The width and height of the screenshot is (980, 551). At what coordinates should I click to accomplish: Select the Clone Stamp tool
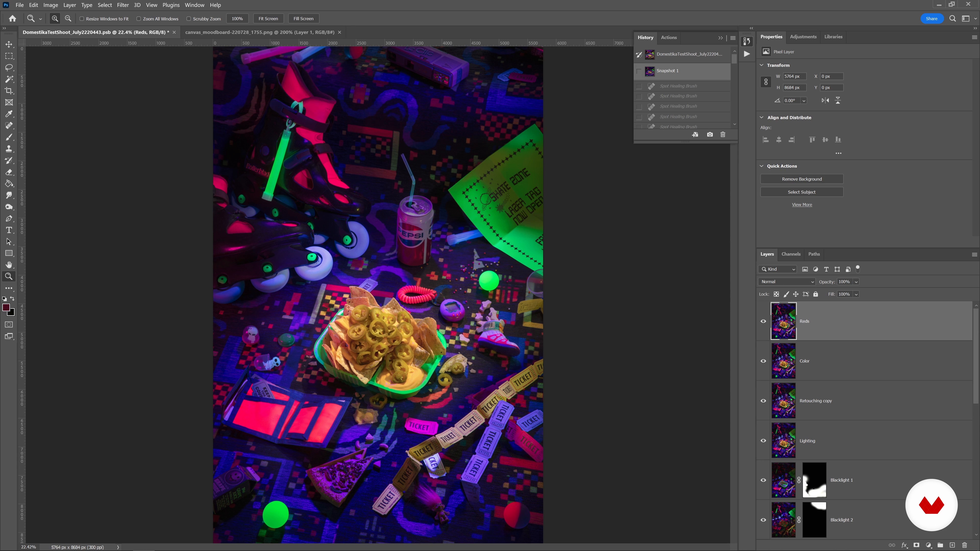click(x=9, y=149)
